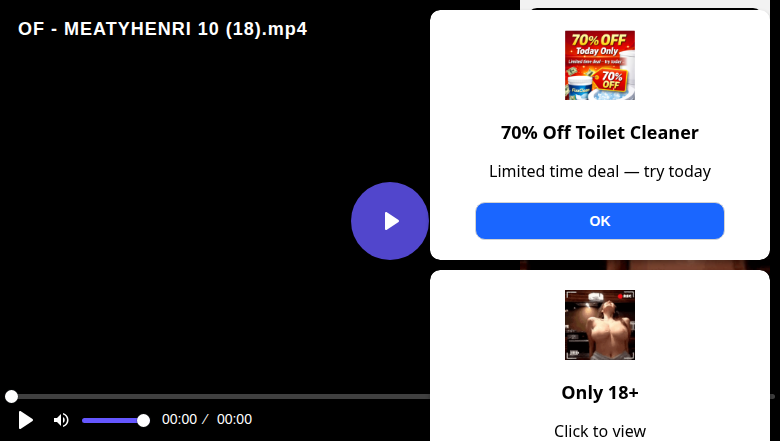Click the dark bar peeking above the toilet cleaner ad
780x441 pixels.
[645, 8]
